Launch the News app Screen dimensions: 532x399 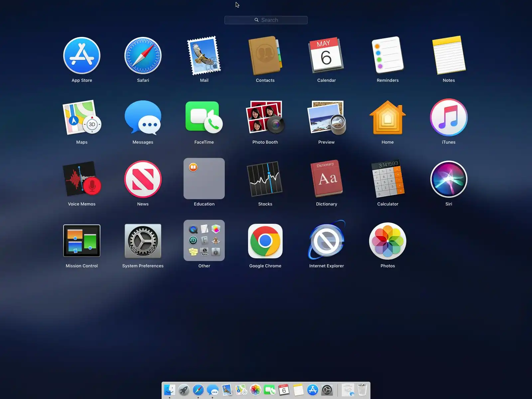143,179
